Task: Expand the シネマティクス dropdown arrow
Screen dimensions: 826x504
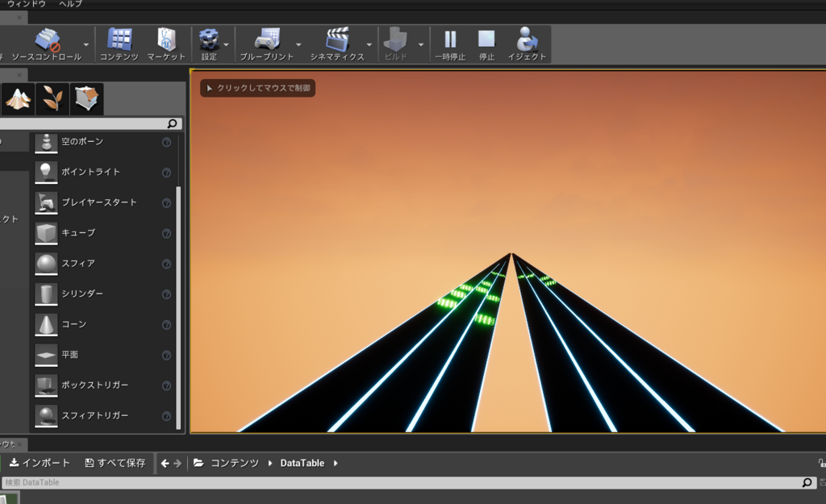Action: pos(369,45)
